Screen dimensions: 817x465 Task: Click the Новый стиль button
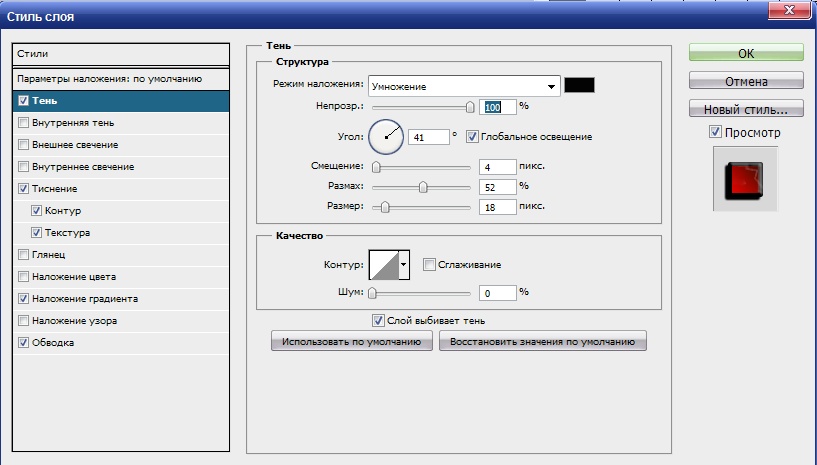pos(746,109)
